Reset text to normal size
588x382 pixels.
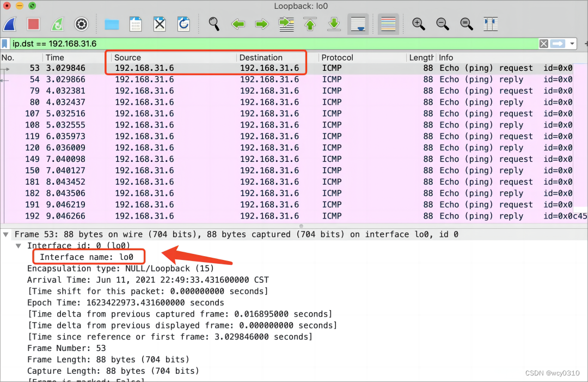(467, 25)
